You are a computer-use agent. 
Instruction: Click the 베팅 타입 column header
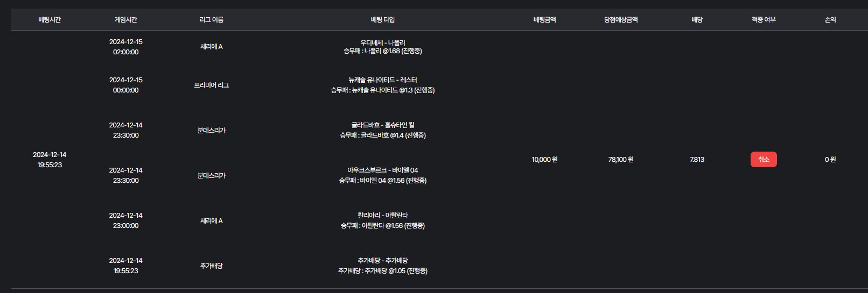point(382,20)
